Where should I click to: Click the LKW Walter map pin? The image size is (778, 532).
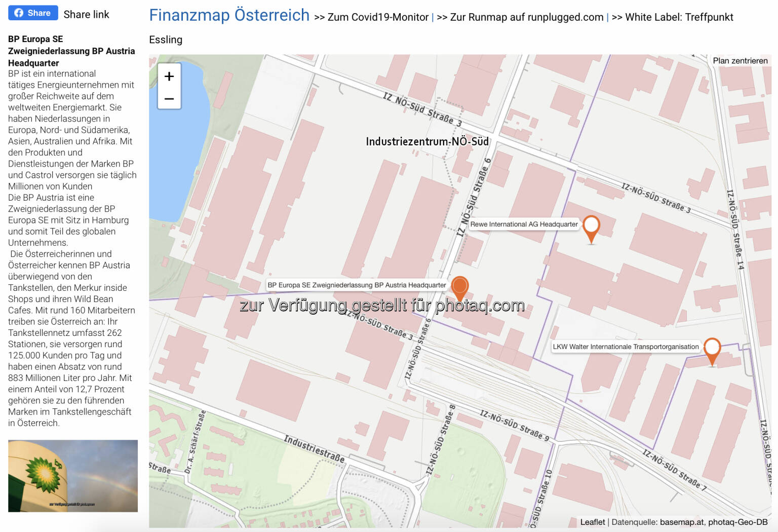click(712, 349)
